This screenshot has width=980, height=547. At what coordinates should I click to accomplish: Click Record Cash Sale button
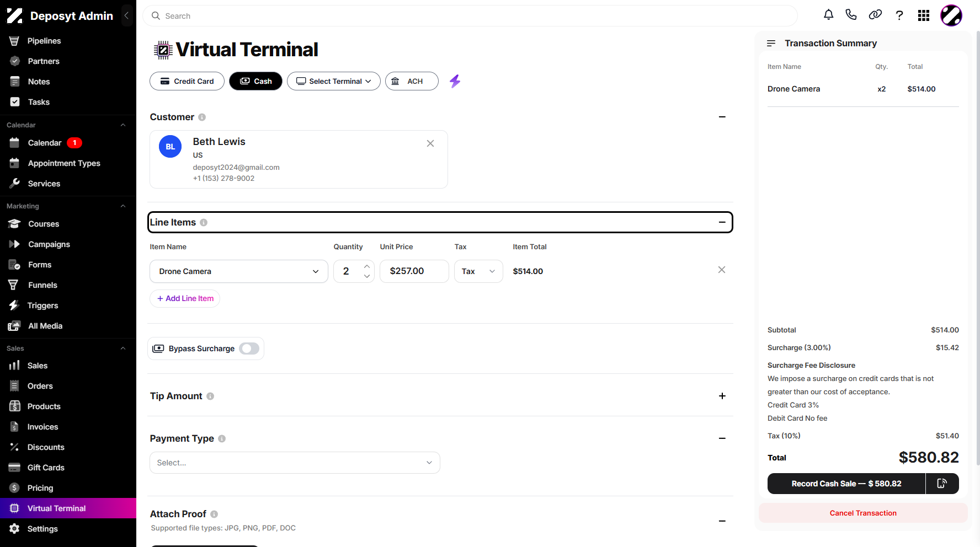pos(846,484)
